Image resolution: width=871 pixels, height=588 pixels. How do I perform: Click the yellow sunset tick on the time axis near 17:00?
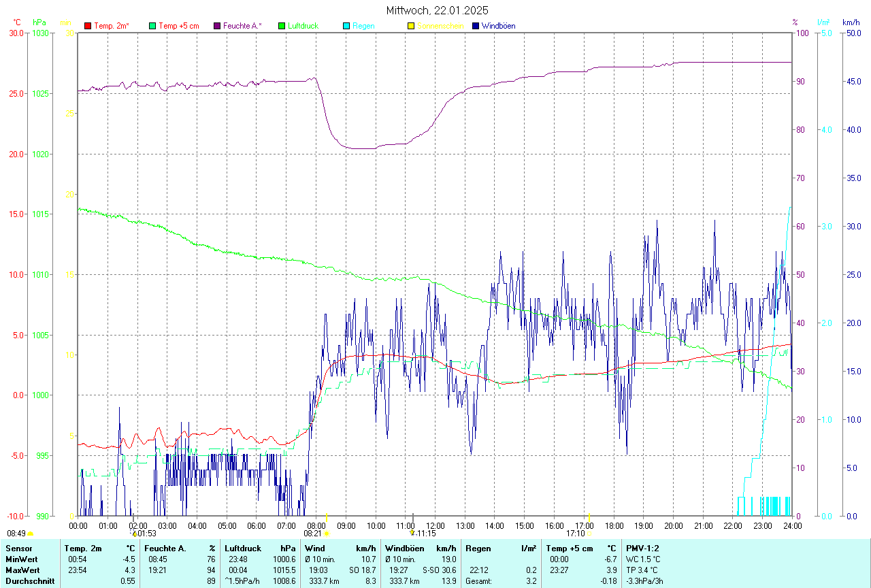589,519
